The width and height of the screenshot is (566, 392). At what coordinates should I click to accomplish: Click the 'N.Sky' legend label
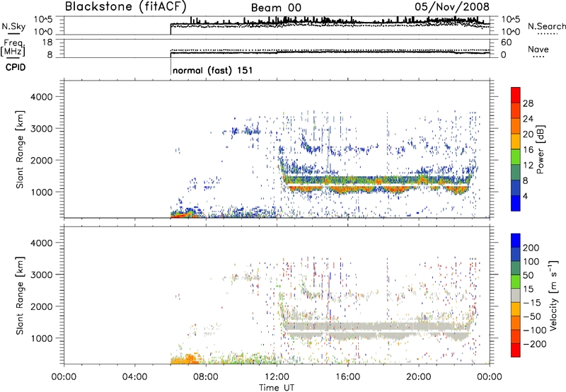[13, 26]
